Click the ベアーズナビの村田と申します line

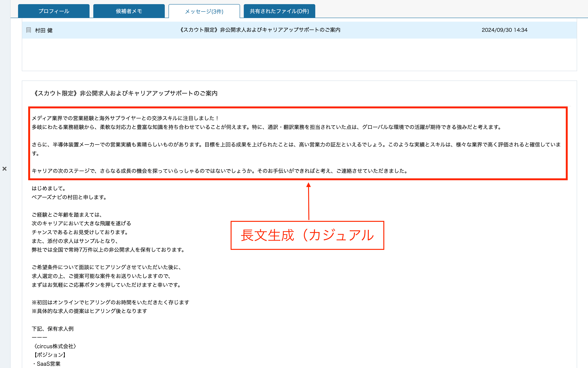click(x=69, y=197)
